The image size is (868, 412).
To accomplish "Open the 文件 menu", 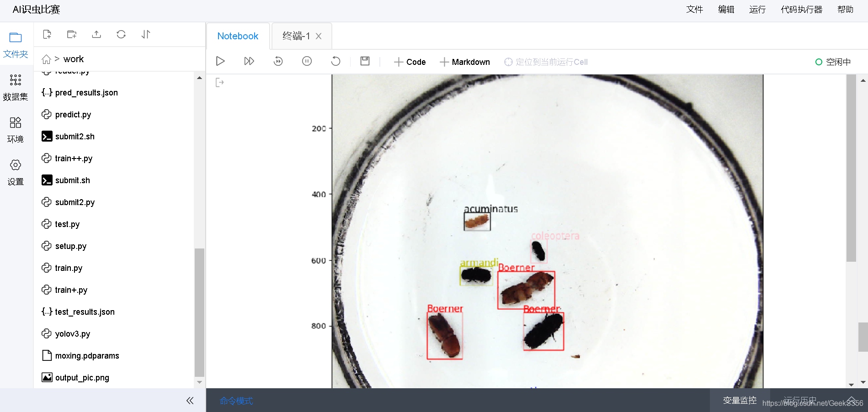I will click(x=694, y=10).
